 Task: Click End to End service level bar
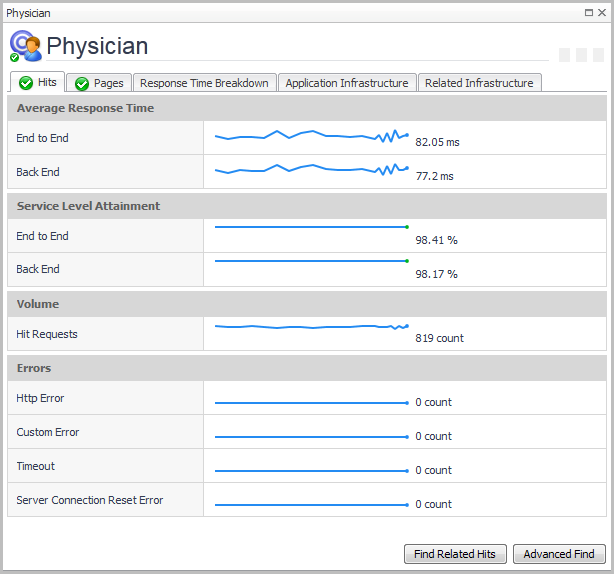click(x=311, y=227)
